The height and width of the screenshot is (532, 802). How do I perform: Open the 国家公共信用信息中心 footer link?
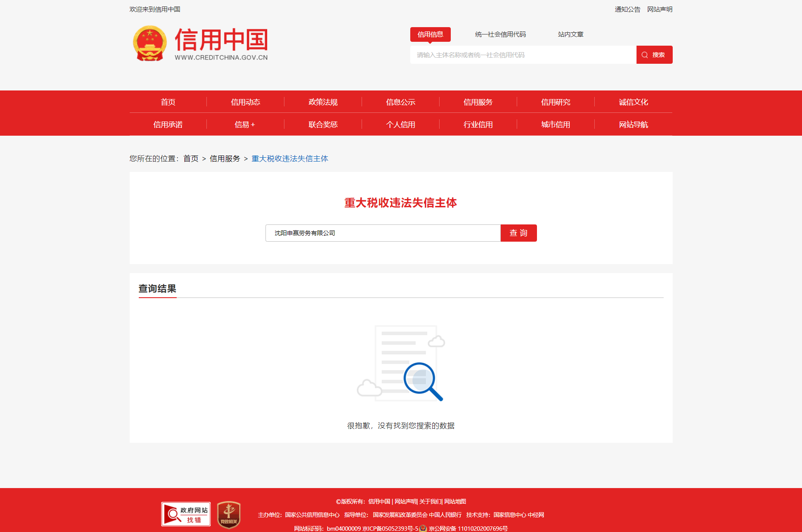click(x=312, y=515)
